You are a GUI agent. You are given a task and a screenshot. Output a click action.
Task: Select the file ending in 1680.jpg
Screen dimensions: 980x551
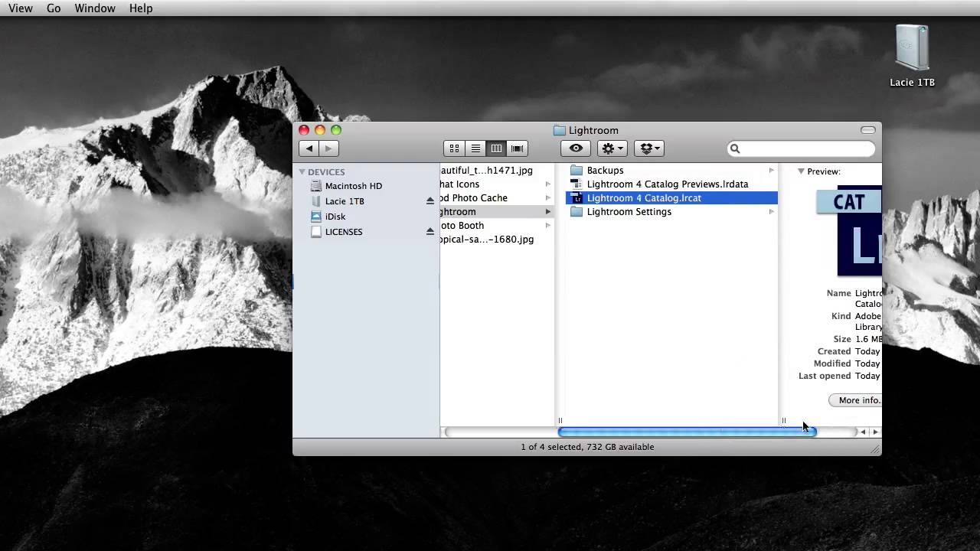tap(497, 240)
